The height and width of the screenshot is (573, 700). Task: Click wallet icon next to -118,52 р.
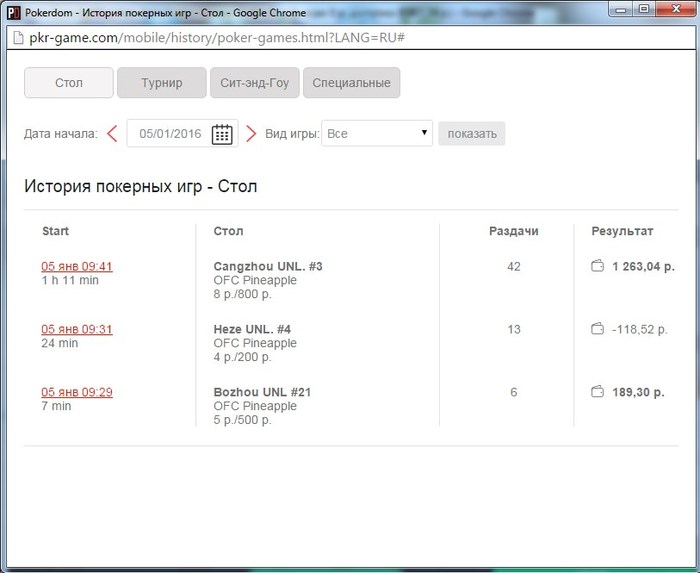(597, 329)
